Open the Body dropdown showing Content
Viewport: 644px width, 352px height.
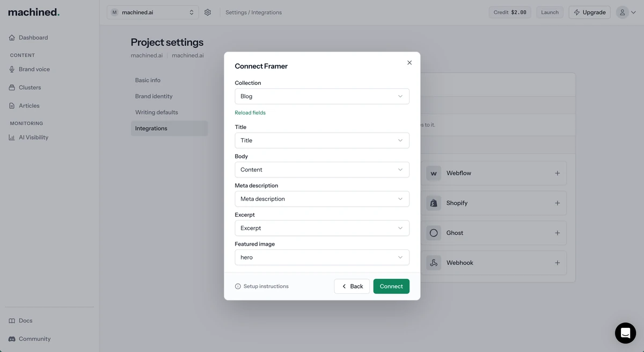322,170
